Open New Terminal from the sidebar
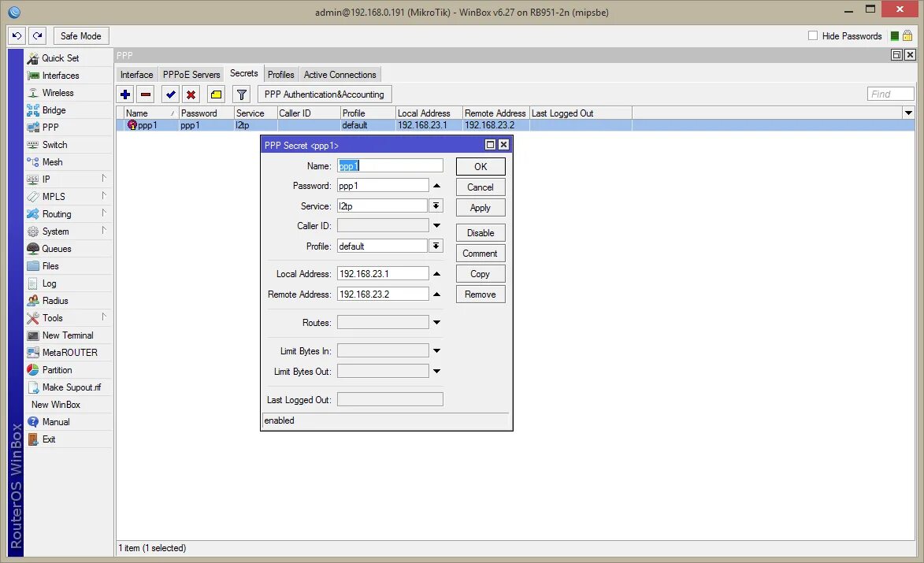The height and width of the screenshot is (563, 924). (x=69, y=335)
